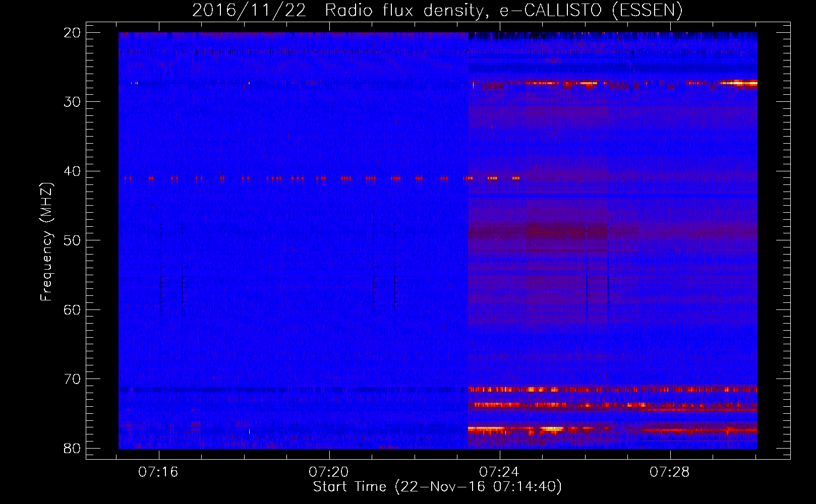
Task: Select the Frequency (MHZ) axis label
Action: coord(46,242)
